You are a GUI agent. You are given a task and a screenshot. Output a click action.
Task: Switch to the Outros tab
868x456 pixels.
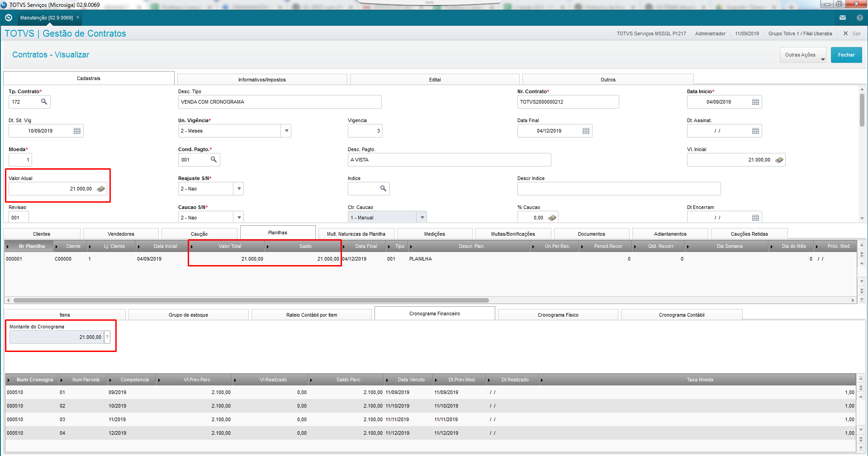(608, 80)
